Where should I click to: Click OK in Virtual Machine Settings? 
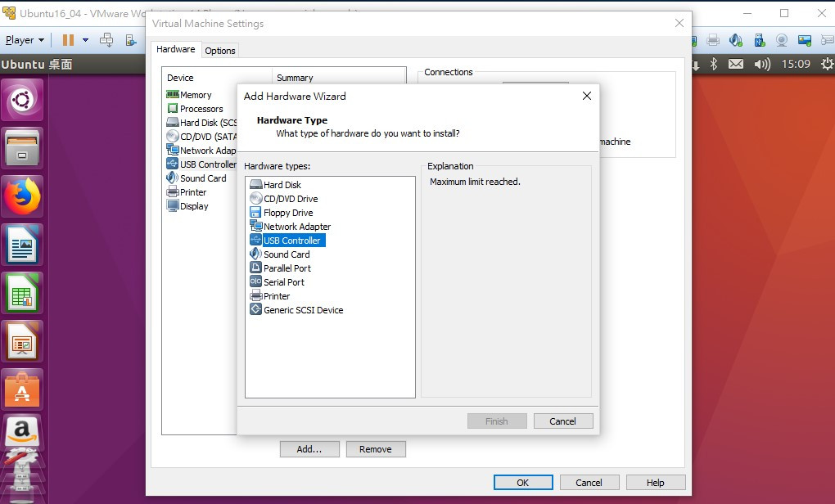pyautogui.click(x=523, y=482)
